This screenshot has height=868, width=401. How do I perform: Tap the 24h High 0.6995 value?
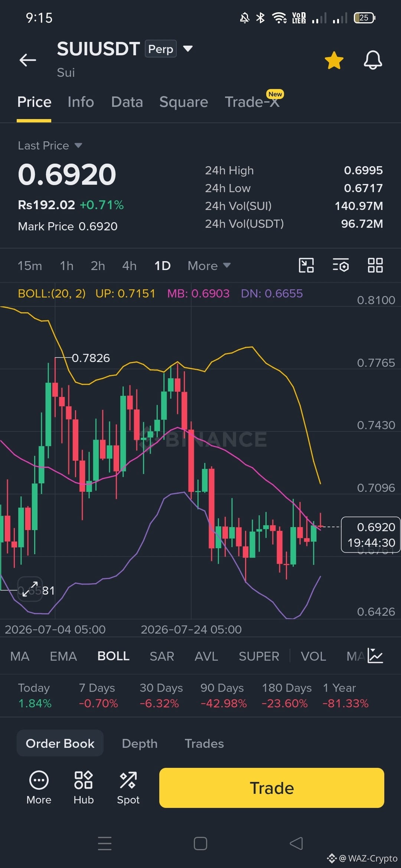tap(363, 170)
